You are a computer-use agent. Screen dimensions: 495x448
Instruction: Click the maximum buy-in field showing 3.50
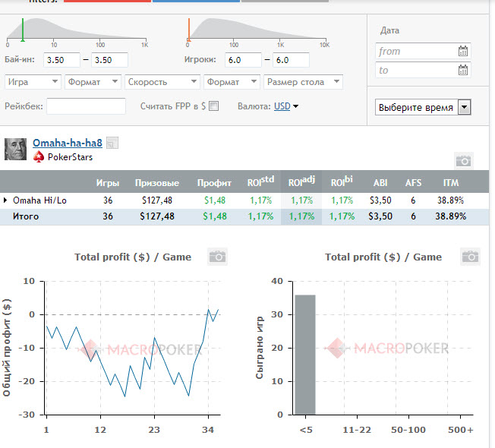click(109, 60)
